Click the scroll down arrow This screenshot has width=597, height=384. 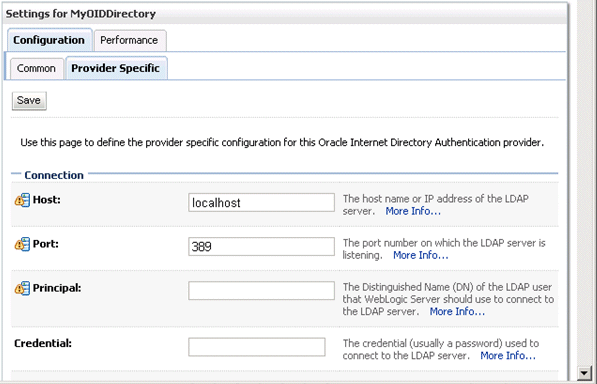[x=584, y=373]
